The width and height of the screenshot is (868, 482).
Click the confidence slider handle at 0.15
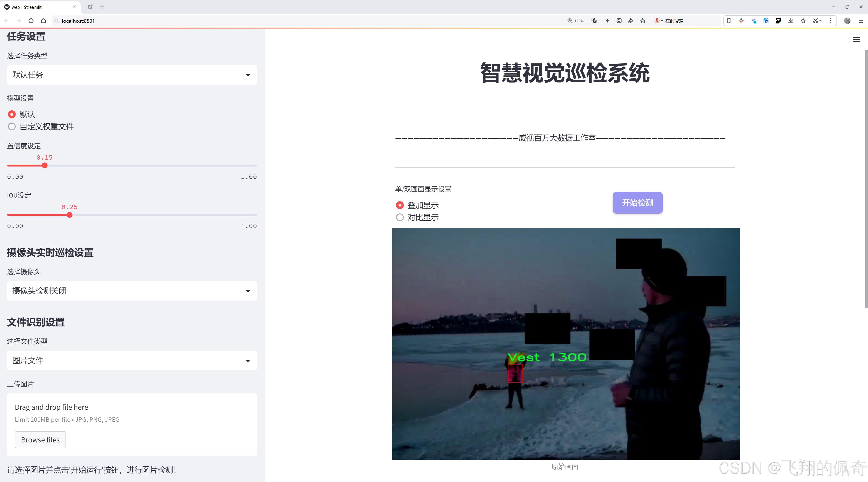click(45, 166)
